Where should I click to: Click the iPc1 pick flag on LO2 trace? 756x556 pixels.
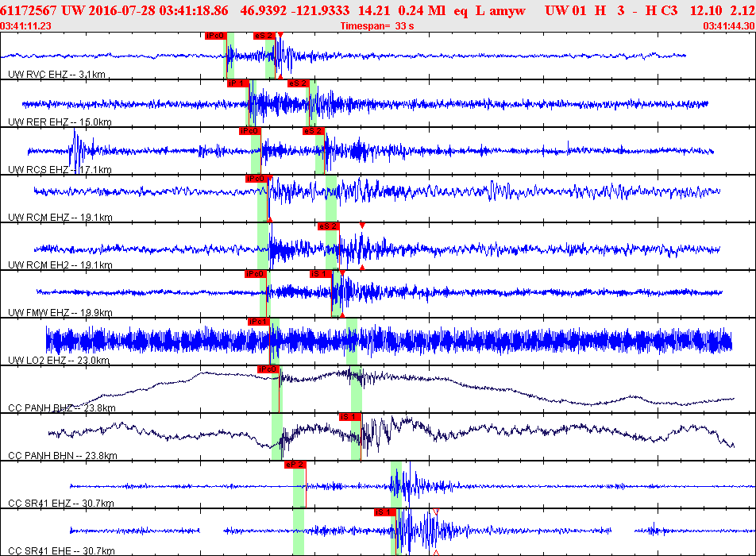pyautogui.click(x=260, y=321)
